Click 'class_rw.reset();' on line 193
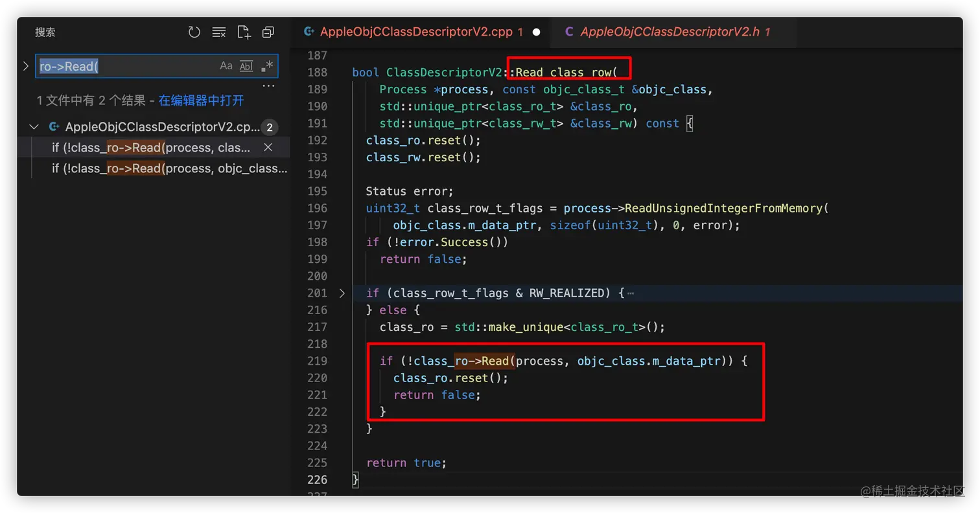 point(423,157)
